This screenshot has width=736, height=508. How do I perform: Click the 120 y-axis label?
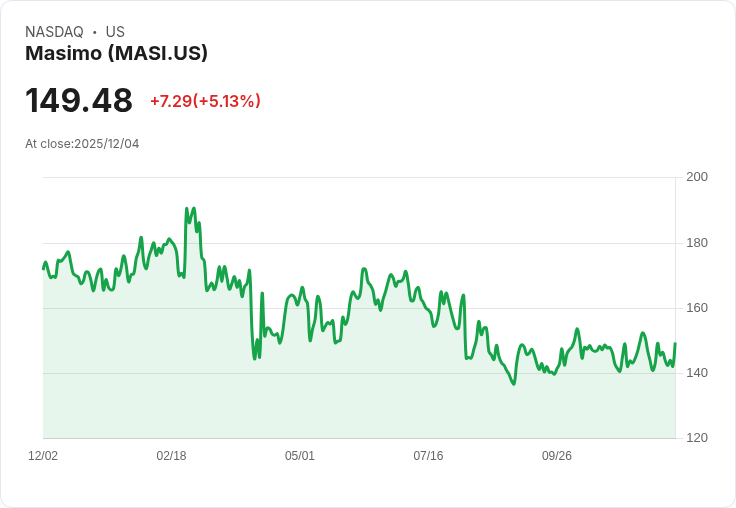click(x=697, y=438)
